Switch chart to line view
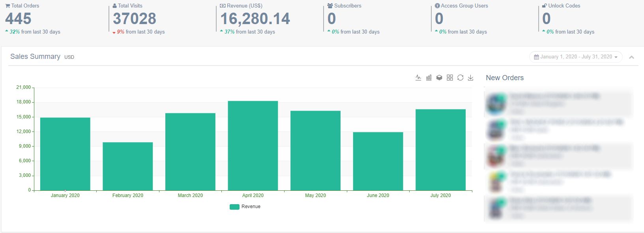This screenshot has height=233, width=644. pos(418,78)
